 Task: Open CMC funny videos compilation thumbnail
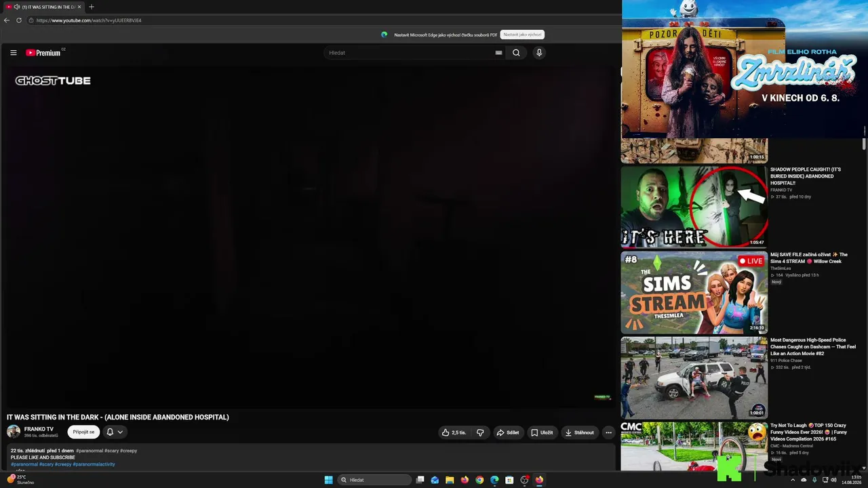[694, 446]
